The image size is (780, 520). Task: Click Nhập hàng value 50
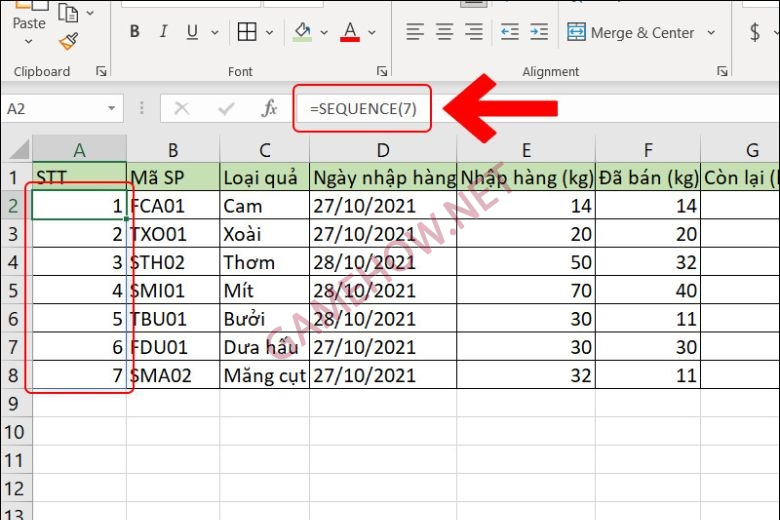coord(526,262)
